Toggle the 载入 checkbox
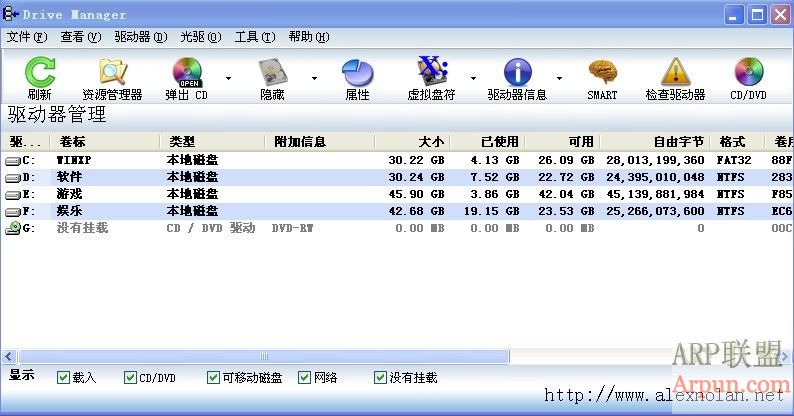Screen dimensions: 794x416 [63, 378]
